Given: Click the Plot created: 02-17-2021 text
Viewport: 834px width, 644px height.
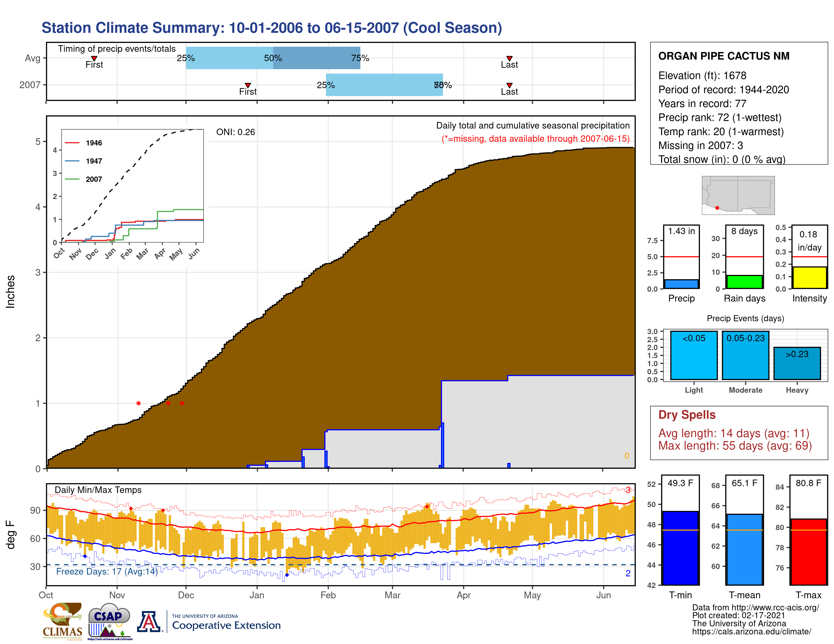Looking at the screenshot, I should coord(738,616).
